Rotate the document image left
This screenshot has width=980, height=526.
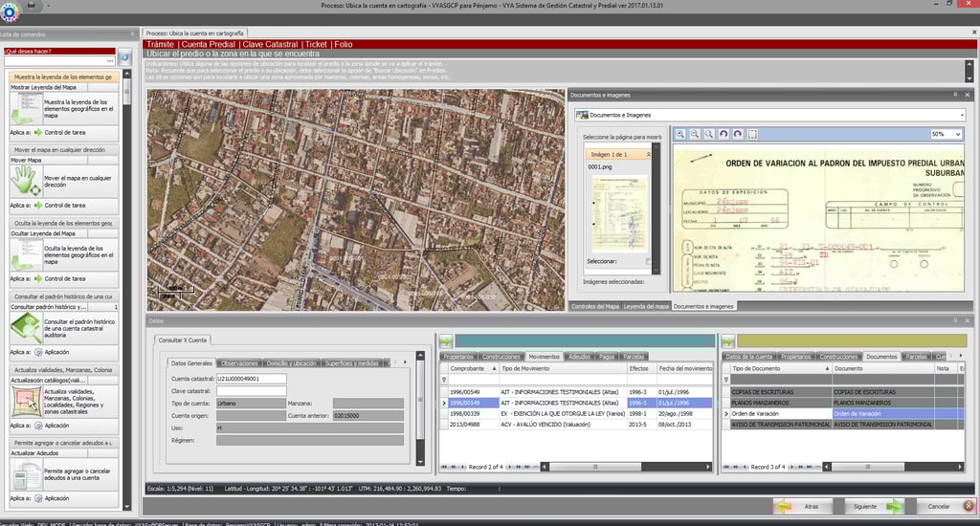(x=724, y=135)
